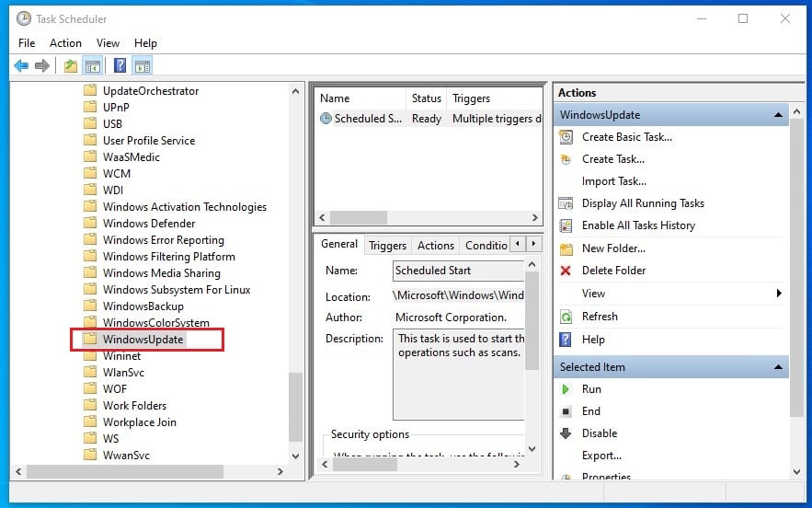This screenshot has width=812, height=508.
Task: Click the Work Folders folder icon
Action: tap(90, 405)
